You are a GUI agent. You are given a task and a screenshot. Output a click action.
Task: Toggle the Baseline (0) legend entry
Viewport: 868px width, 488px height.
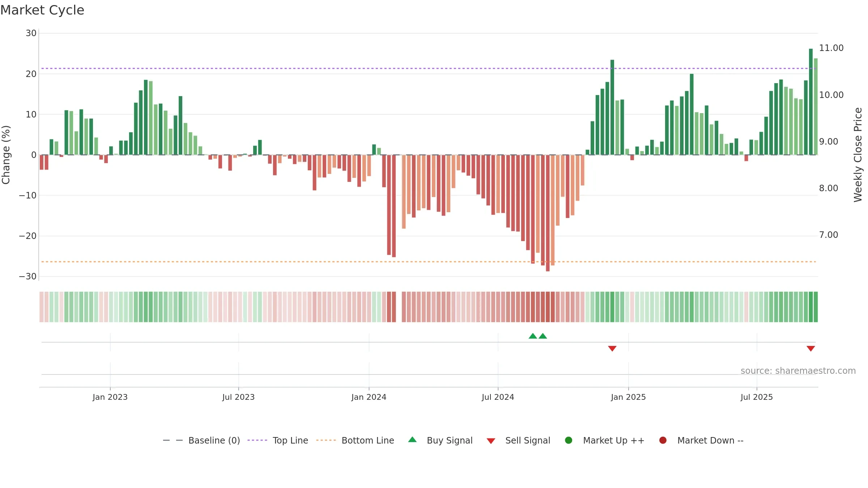click(201, 440)
